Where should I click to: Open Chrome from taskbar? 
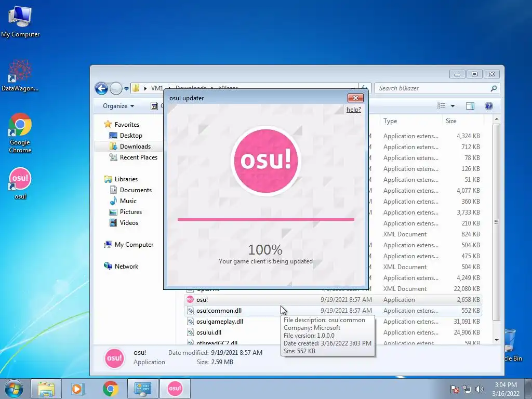click(111, 389)
